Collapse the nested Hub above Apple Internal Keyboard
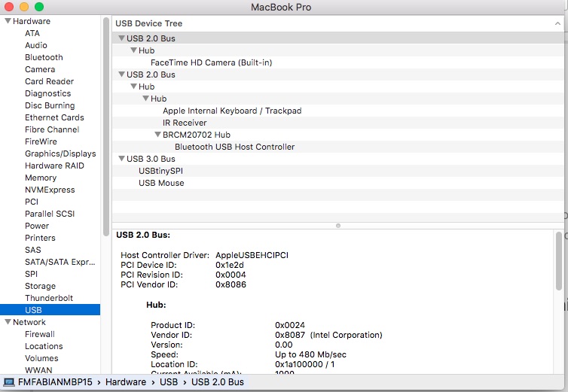The width and height of the screenshot is (568, 392). [x=145, y=98]
